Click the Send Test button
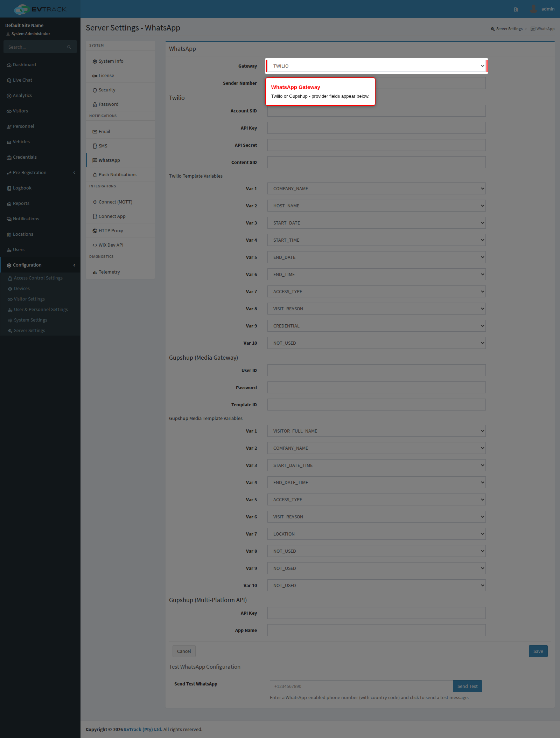Viewport: 560px width, 738px height. pyautogui.click(x=468, y=686)
